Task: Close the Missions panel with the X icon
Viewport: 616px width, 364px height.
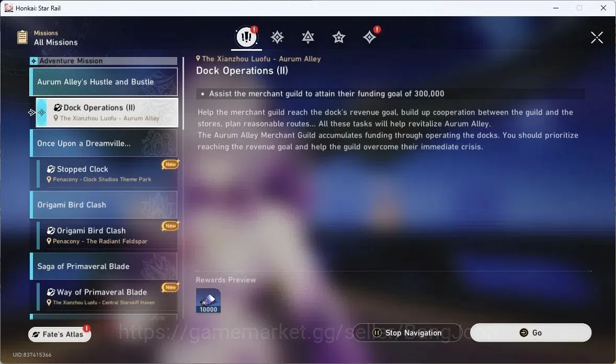Action: (597, 38)
